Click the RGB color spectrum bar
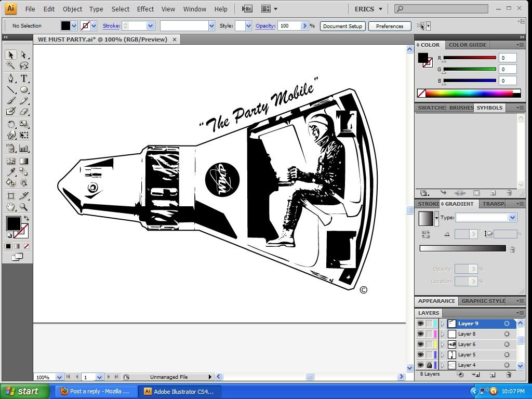Image resolution: width=532 pixels, height=399 pixels. coord(469,94)
